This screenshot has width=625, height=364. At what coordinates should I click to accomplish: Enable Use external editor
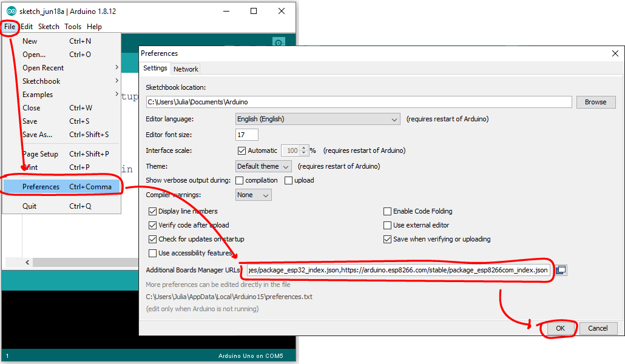pyautogui.click(x=387, y=225)
